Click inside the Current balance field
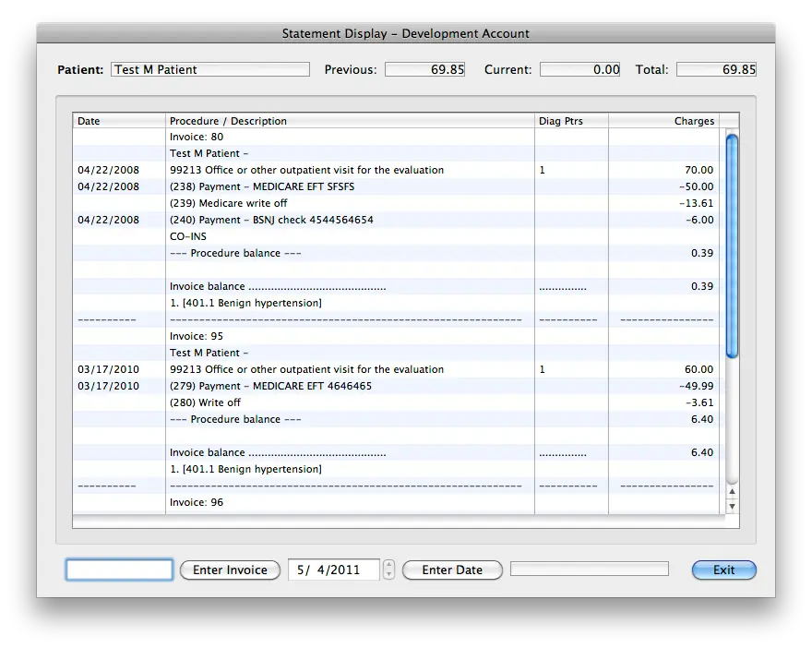This screenshot has height=648, width=812. coord(580,68)
